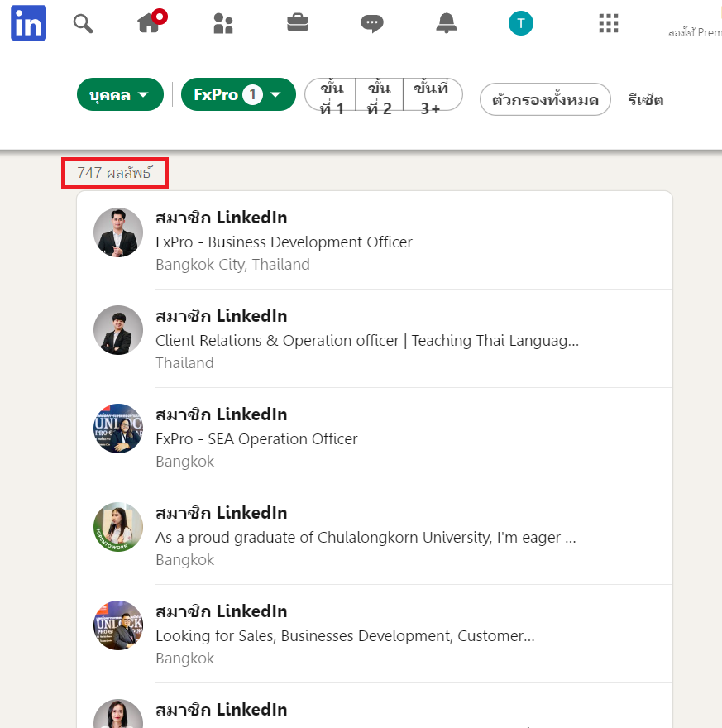Open the search magnifier icon
The height and width of the screenshot is (728, 722).
pos(83,23)
